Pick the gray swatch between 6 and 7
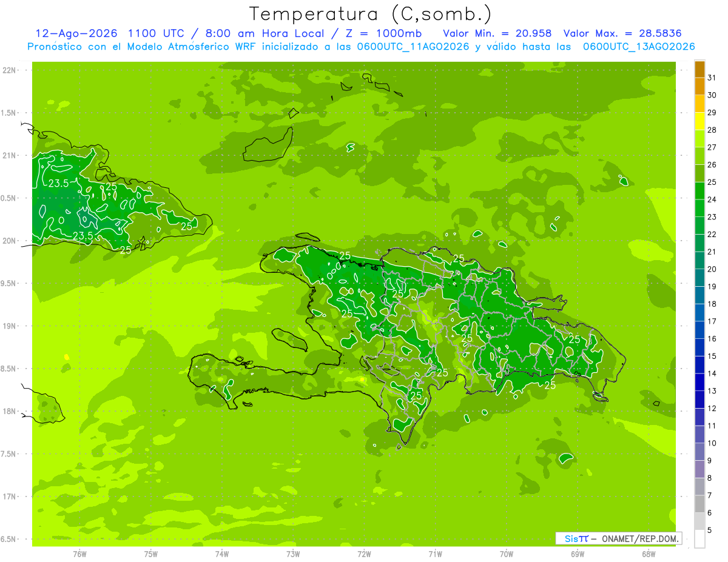Screen dimensions: 728x562 [699, 504]
